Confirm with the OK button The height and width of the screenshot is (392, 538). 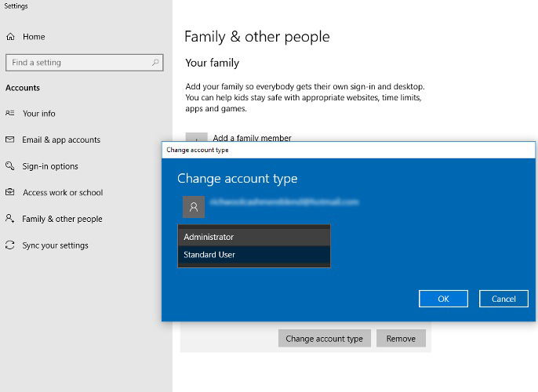443,299
